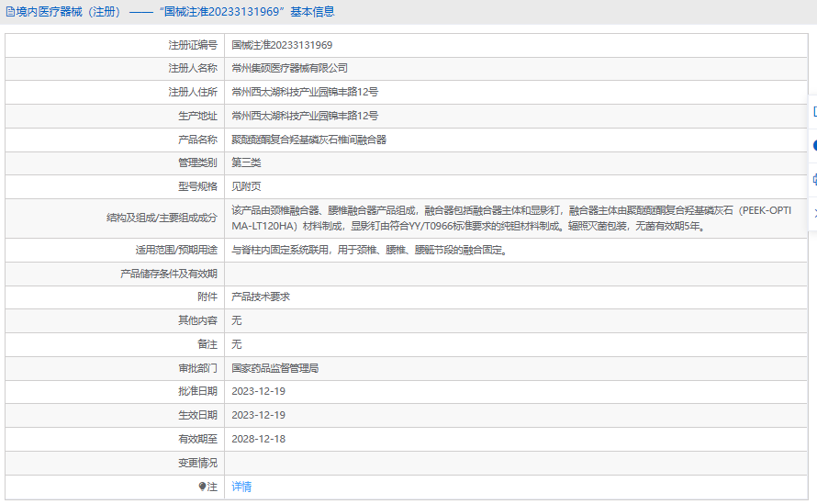This screenshot has height=504, width=817.
Task: Open the 详情 link in the 注 row
Action: 241,487
